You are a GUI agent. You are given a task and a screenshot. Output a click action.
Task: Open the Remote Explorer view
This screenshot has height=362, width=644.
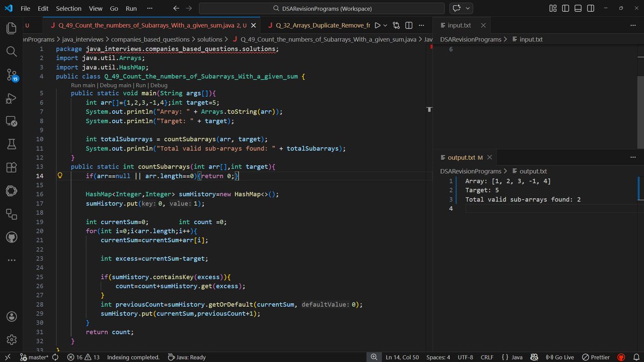(12, 122)
